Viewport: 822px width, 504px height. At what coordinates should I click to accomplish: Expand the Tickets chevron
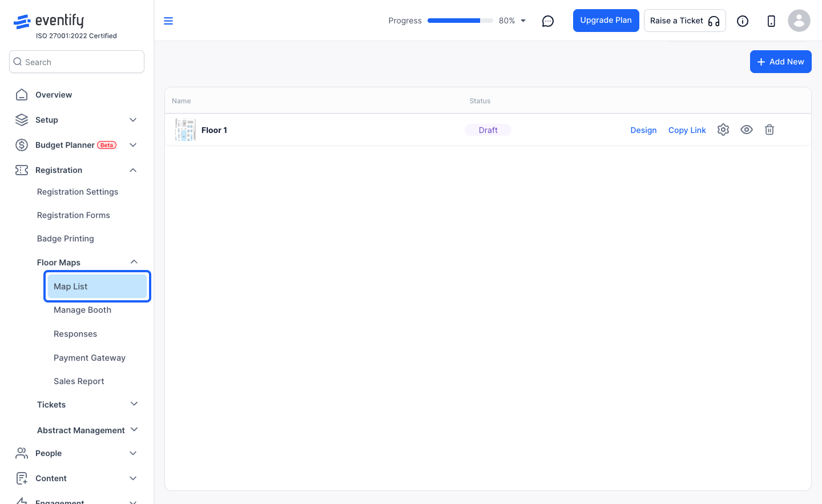coord(134,404)
